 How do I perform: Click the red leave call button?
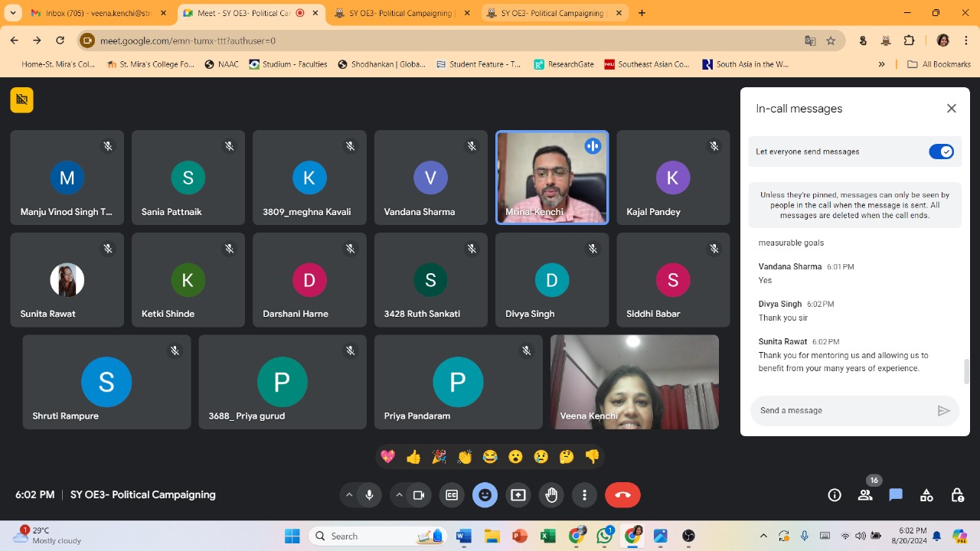(622, 495)
